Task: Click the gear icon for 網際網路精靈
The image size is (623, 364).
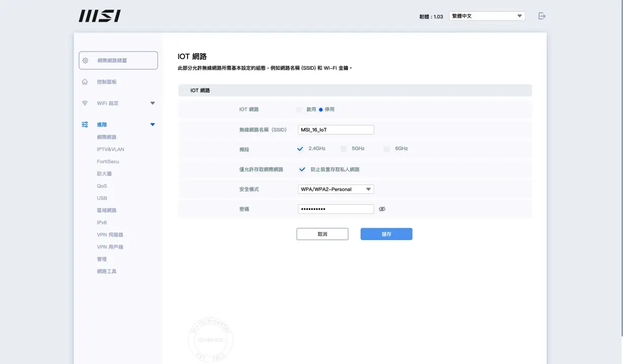Action: (x=85, y=61)
